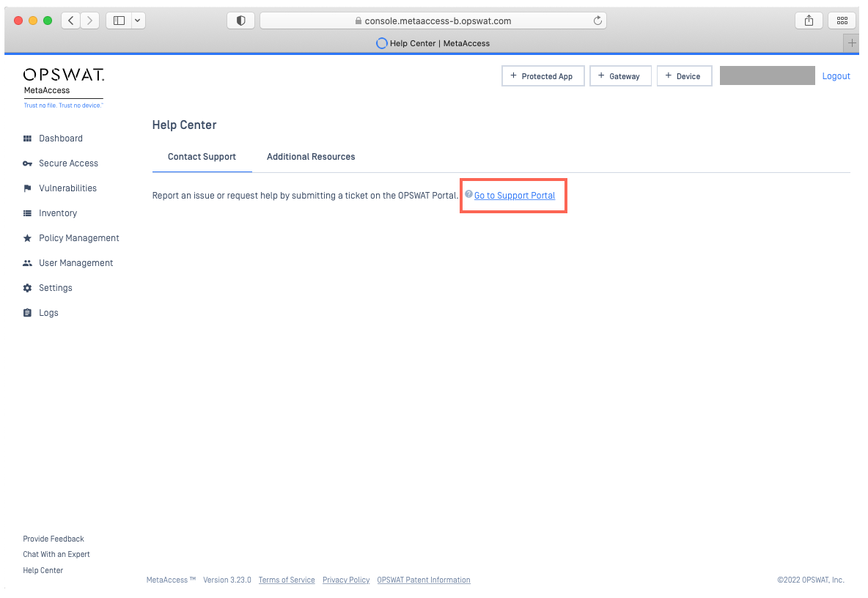The width and height of the screenshot is (868, 598).
Task: Select the Contact Support tab
Action: click(202, 157)
